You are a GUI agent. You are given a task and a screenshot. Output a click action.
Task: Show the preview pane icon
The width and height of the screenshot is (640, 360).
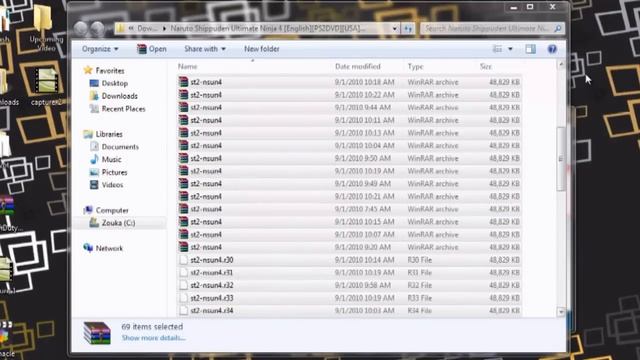pos(530,49)
